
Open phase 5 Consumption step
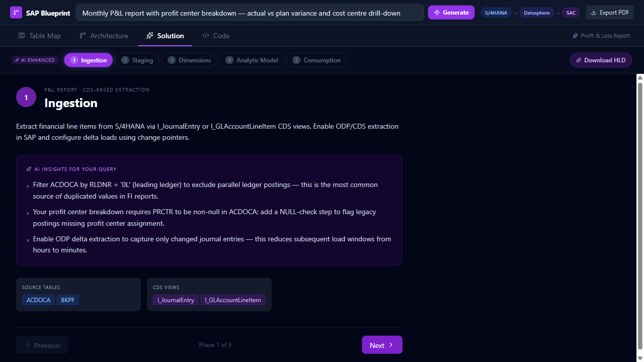click(316, 60)
